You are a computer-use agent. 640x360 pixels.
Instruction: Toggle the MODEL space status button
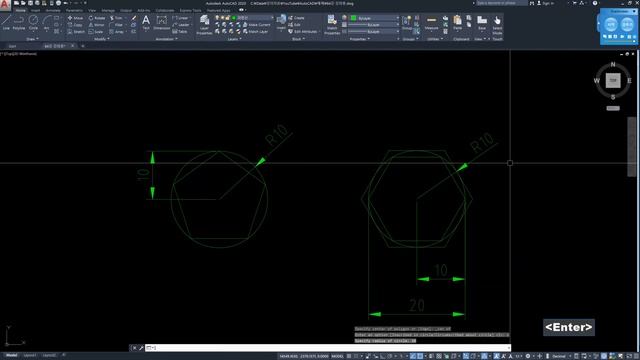click(337, 356)
